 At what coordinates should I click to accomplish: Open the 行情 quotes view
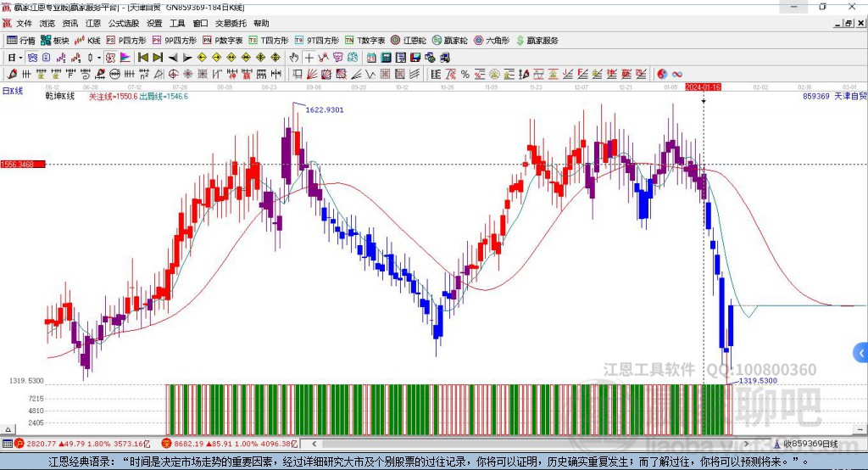[21, 41]
